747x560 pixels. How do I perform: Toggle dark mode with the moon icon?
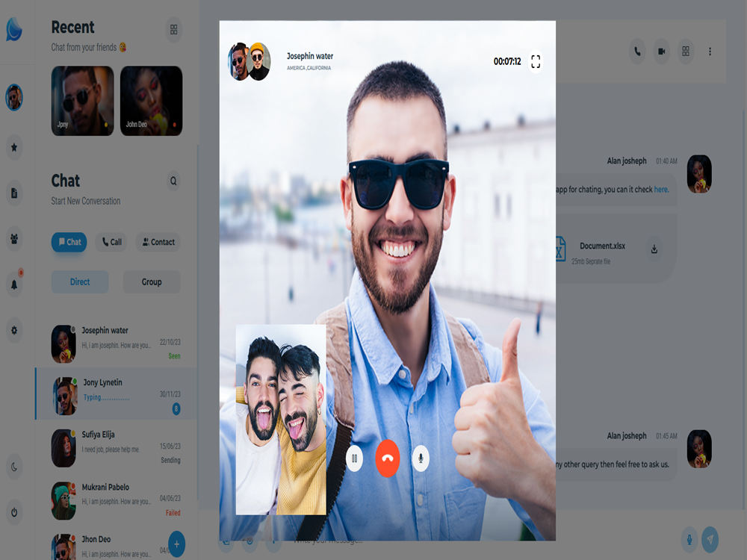click(x=14, y=467)
